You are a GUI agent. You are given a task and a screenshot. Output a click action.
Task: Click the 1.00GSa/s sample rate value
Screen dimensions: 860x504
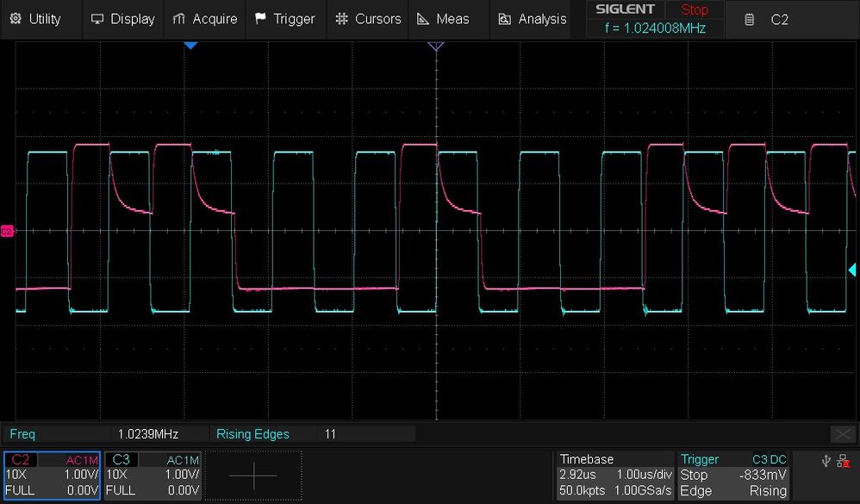click(x=643, y=491)
